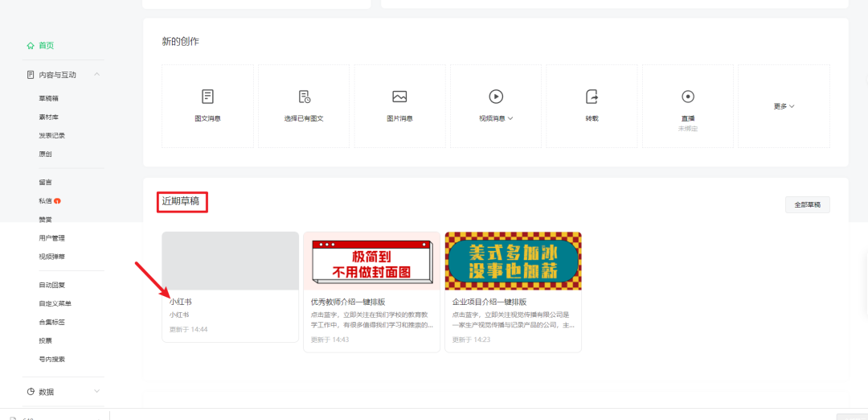The image size is (868, 420).
Task: Click the 企业项目 draft description text
Action: 513,319
